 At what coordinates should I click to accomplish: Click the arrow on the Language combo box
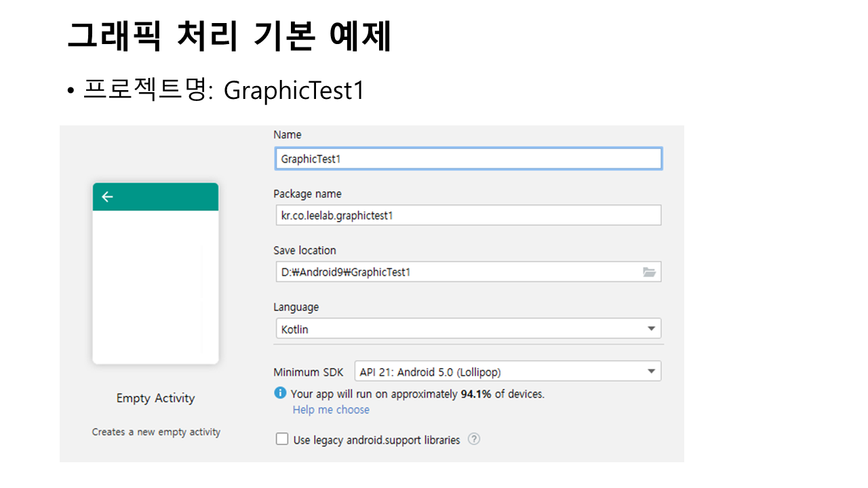[x=651, y=329]
